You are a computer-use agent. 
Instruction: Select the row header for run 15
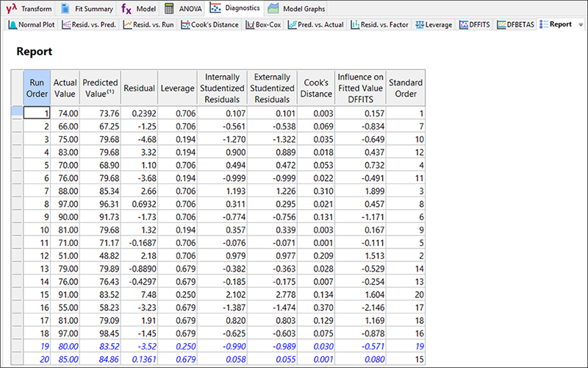point(18,293)
